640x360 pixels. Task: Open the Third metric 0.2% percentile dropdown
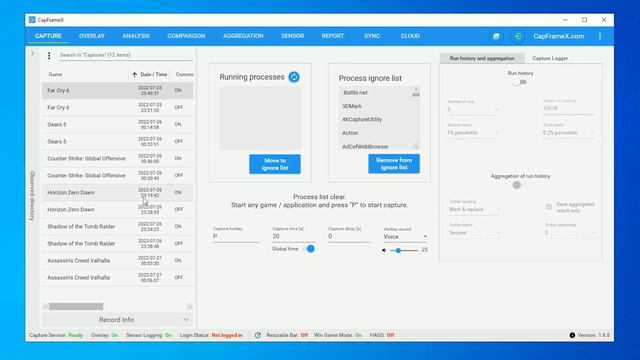coord(568,133)
